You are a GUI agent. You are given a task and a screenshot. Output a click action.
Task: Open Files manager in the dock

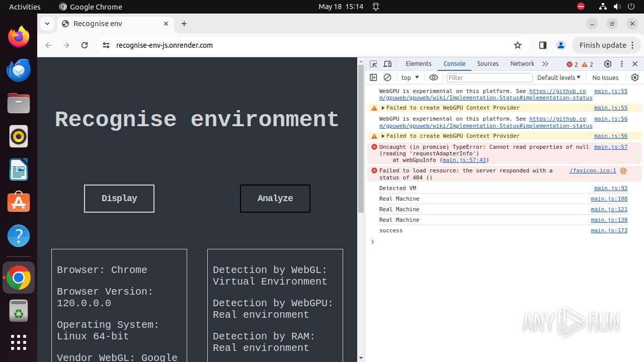point(19,103)
